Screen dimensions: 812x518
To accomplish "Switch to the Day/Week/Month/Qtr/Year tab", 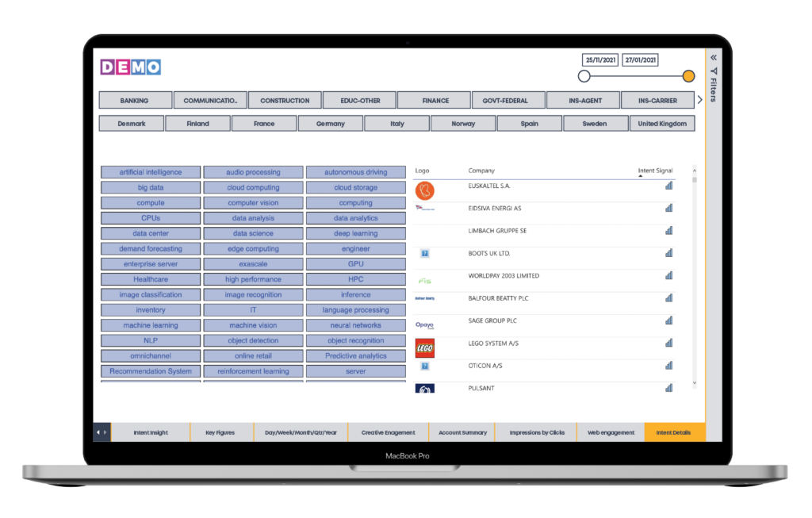I will (301, 432).
